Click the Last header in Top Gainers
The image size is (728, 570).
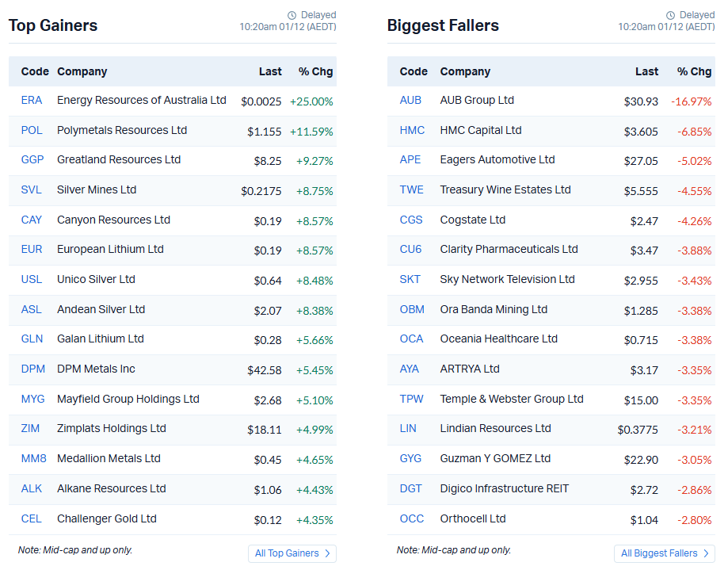(x=270, y=71)
